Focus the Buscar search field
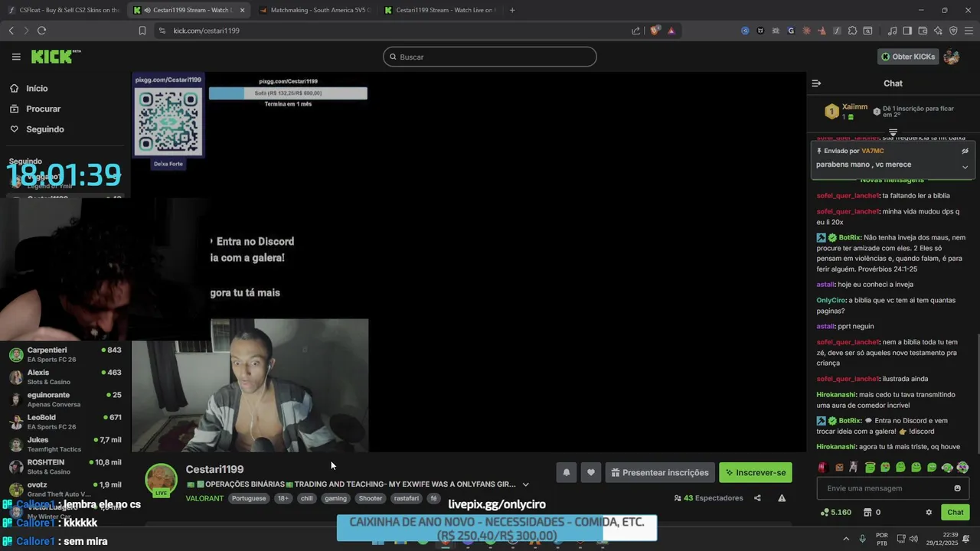Image resolution: width=980 pixels, height=551 pixels. 490,57
